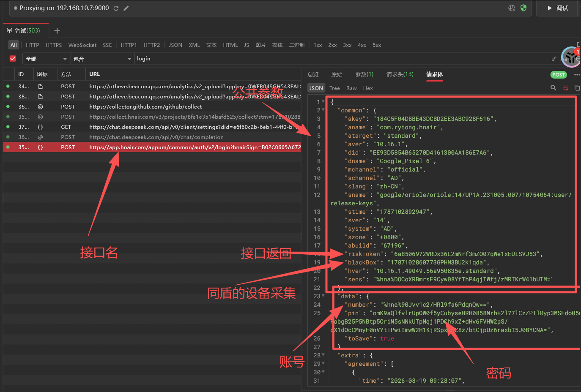Switch to the Tree body view tab
Image resolution: width=581 pixels, height=392 pixels.
point(334,88)
